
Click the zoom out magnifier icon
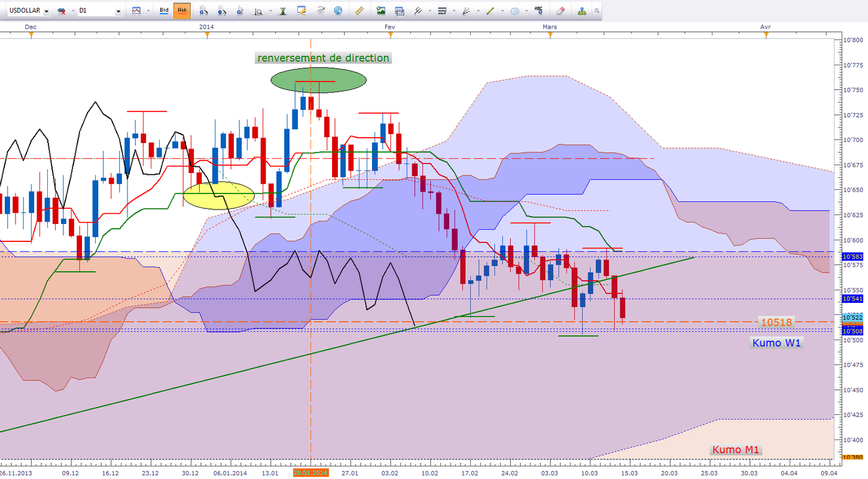point(222,11)
